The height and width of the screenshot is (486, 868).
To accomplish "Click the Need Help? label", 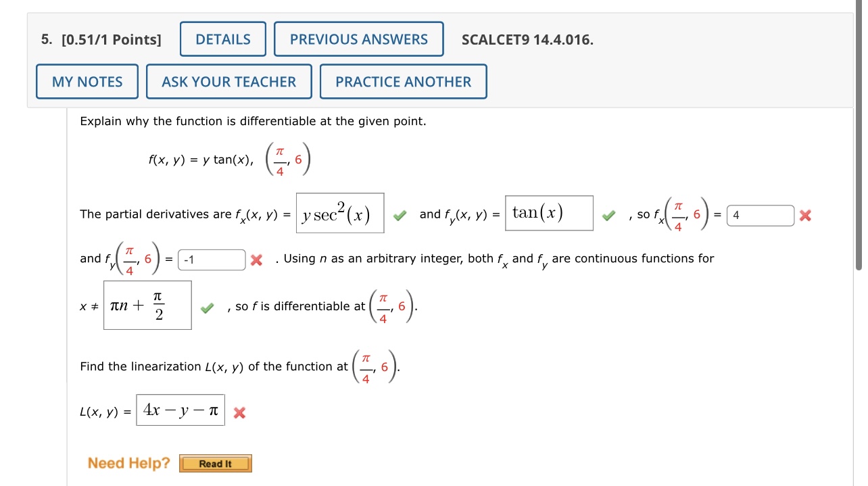I will point(128,463).
